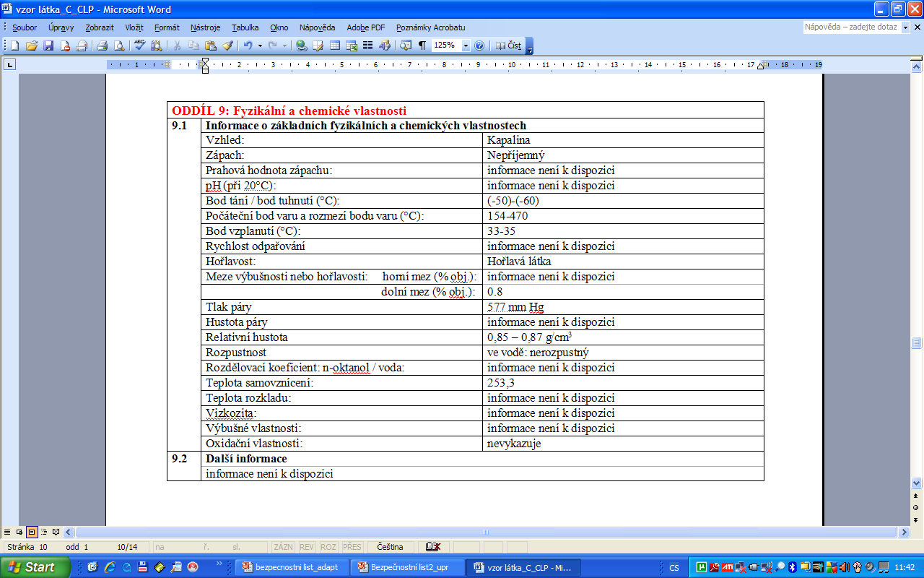This screenshot has width=924, height=578.
Task: Paste from clipboard icon
Action: tap(210, 46)
